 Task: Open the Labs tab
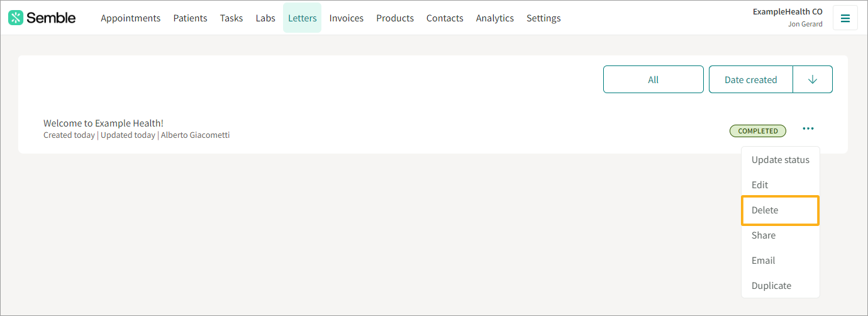coord(265,18)
